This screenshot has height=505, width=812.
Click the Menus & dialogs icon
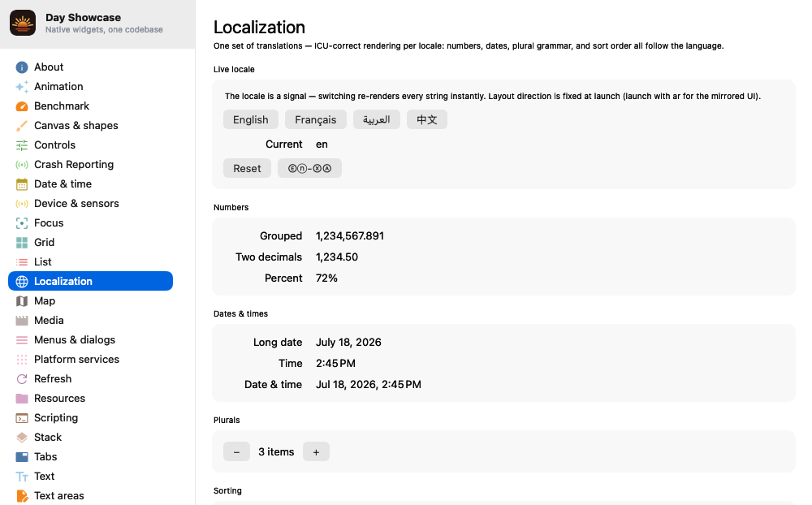click(x=22, y=339)
